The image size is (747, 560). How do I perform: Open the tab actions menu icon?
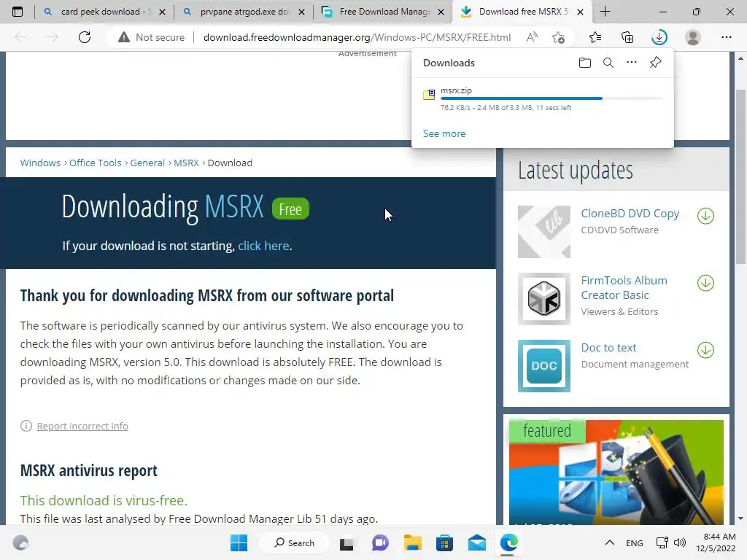click(18, 12)
